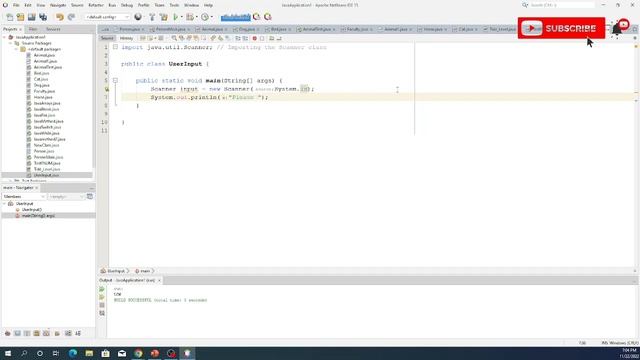Toggle the Navigator filter button
Viewport: 640px width, 360px height.
pos(90,197)
